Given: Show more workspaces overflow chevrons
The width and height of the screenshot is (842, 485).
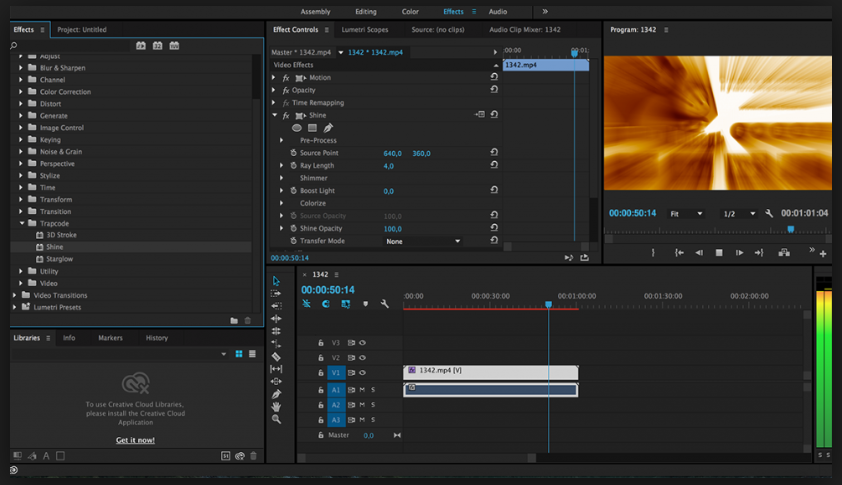Looking at the screenshot, I should [545, 11].
